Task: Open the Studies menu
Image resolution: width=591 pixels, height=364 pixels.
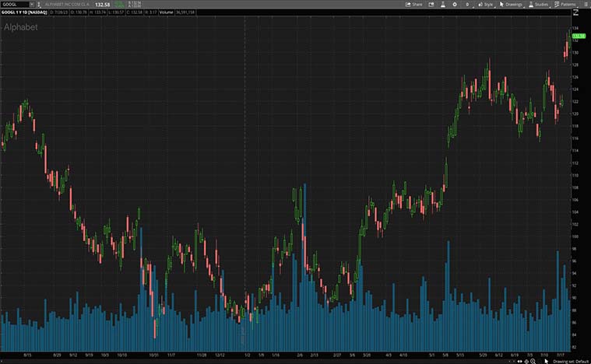Action: (538, 5)
